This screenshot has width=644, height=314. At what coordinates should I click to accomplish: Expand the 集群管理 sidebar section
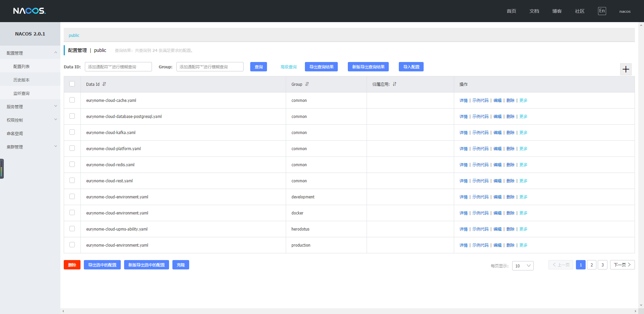pos(30,147)
